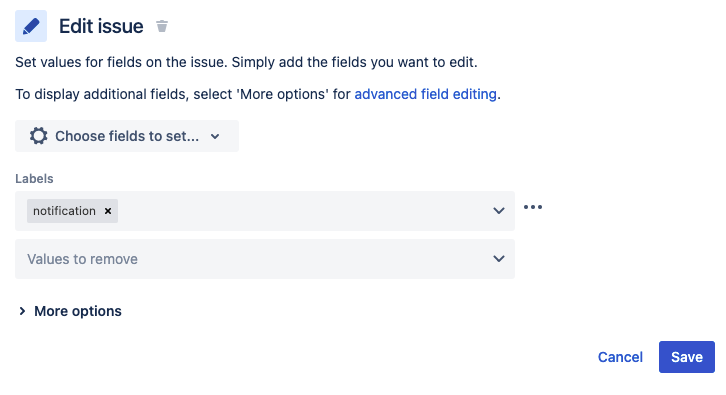Remove the notification label with its x
The width and height of the screenshot is (726, 395).
click(x=108, y=211)
